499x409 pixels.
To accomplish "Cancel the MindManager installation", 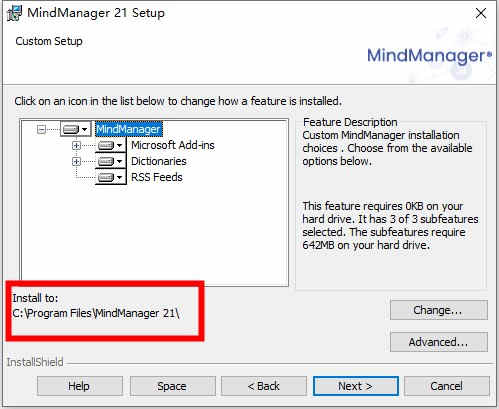I will point(447,386).
